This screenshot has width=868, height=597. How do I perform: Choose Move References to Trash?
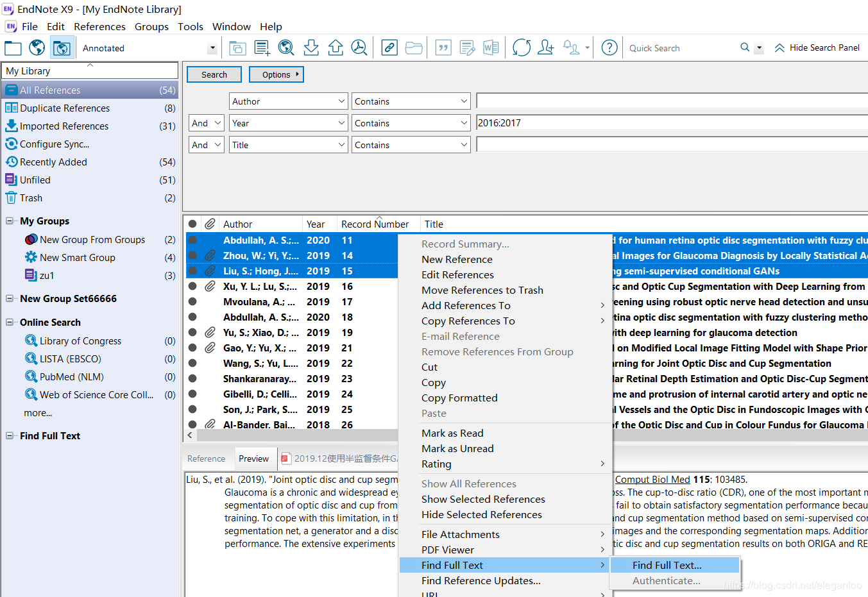482,290
